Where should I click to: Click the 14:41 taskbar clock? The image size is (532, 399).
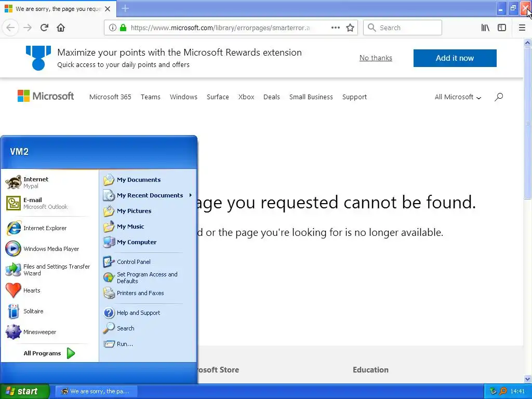(x=517, y=391)
